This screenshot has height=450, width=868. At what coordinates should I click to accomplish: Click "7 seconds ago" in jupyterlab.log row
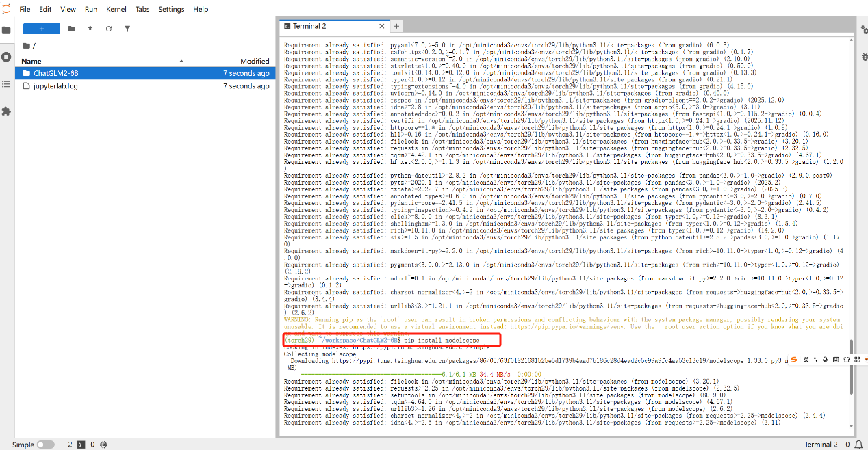click(x=246, y=86)
